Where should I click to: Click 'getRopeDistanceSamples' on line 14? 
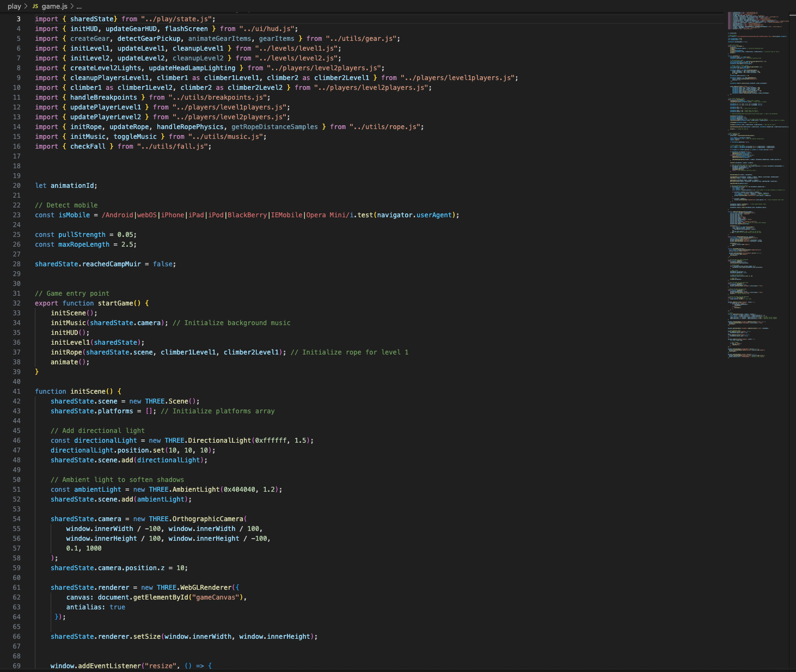(274, 127)
